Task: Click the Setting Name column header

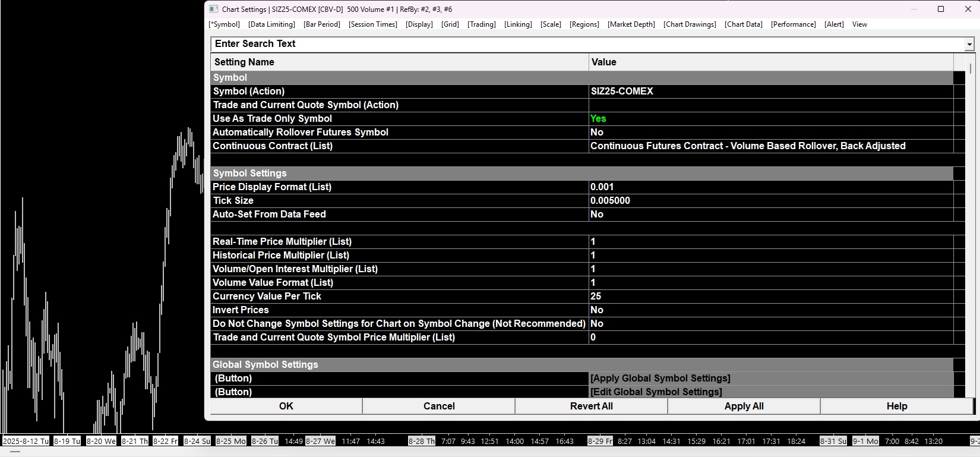Action: pos(400,62)
